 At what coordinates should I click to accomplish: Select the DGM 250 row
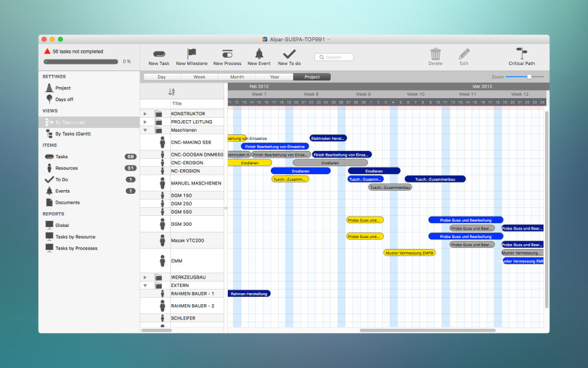point(183,204)
